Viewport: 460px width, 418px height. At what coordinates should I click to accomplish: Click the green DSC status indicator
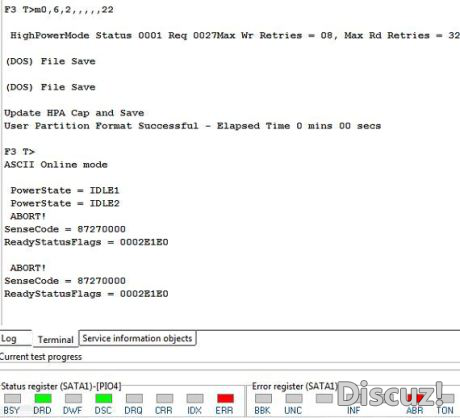[104, 398]
